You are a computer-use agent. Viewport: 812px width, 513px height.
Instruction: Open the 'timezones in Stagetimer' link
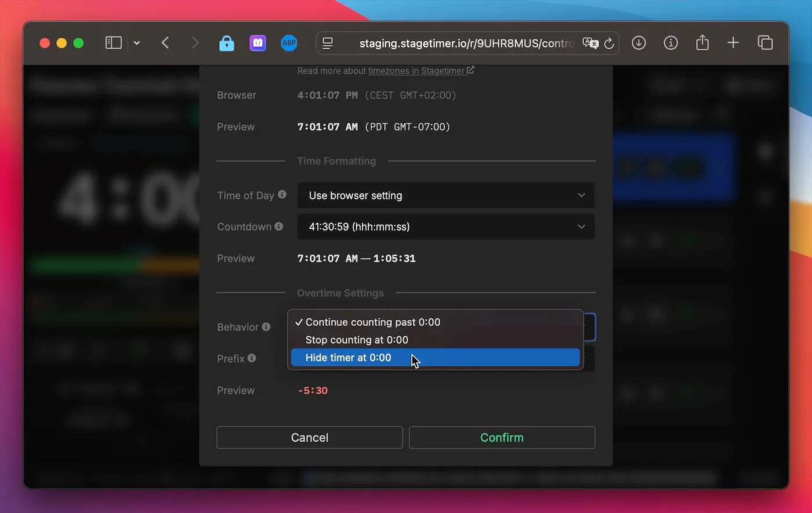(418, 70)
